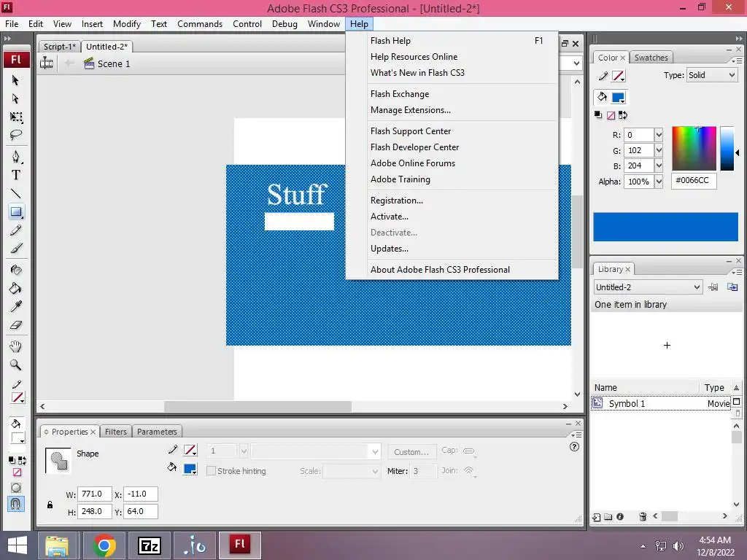Select the Hand tool
747x560 pixels.
tap(16, 346)
